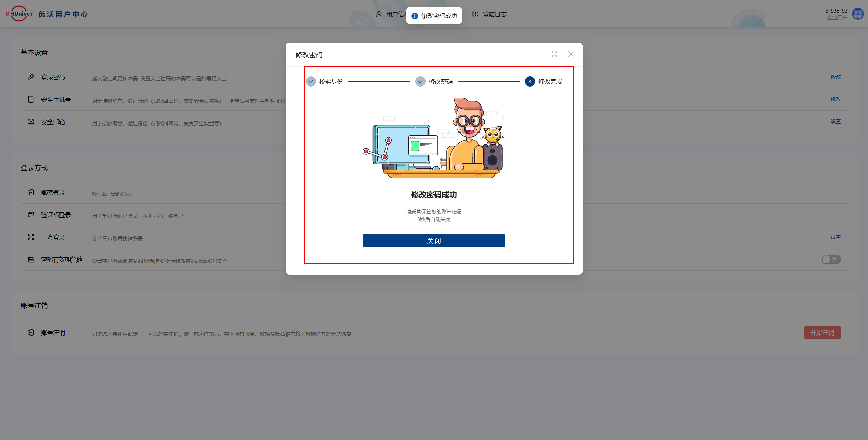Click step 3 修改完成 circle
The image size is (868, 440).
[x=530, y=82]
